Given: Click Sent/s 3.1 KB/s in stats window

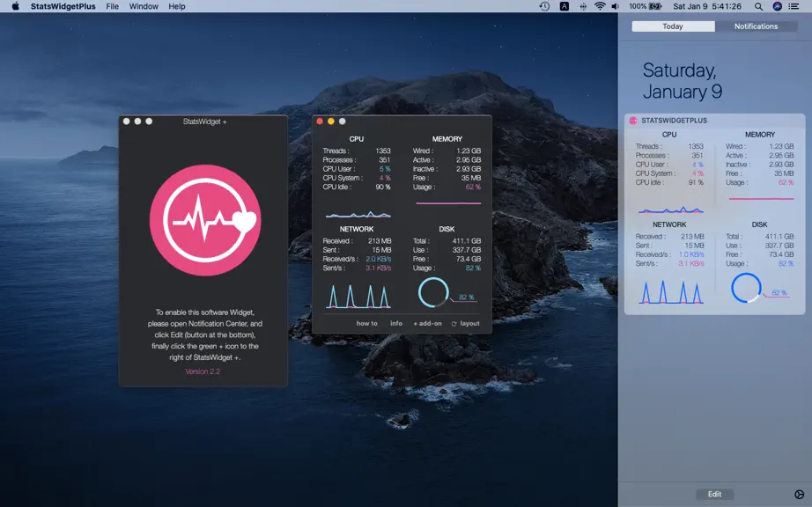Looking at the screenshot, I should (378, 268).
